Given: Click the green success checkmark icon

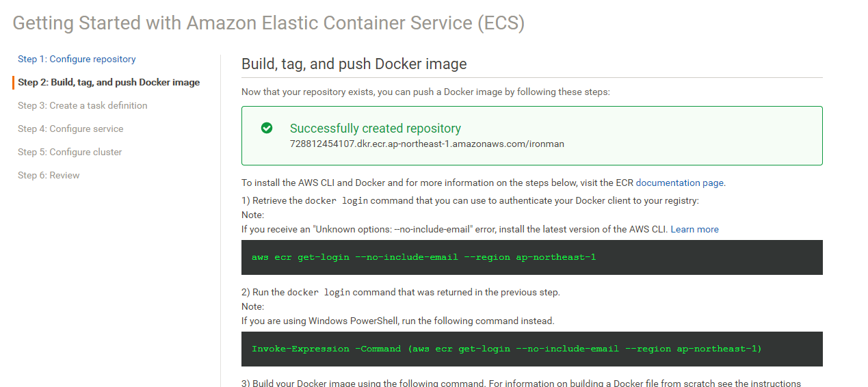Looking at the screenshot, I should (267, 128).
